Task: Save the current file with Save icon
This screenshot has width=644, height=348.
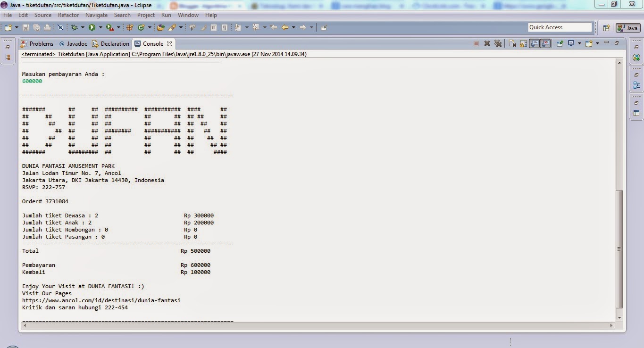Action: pos(25,27)
